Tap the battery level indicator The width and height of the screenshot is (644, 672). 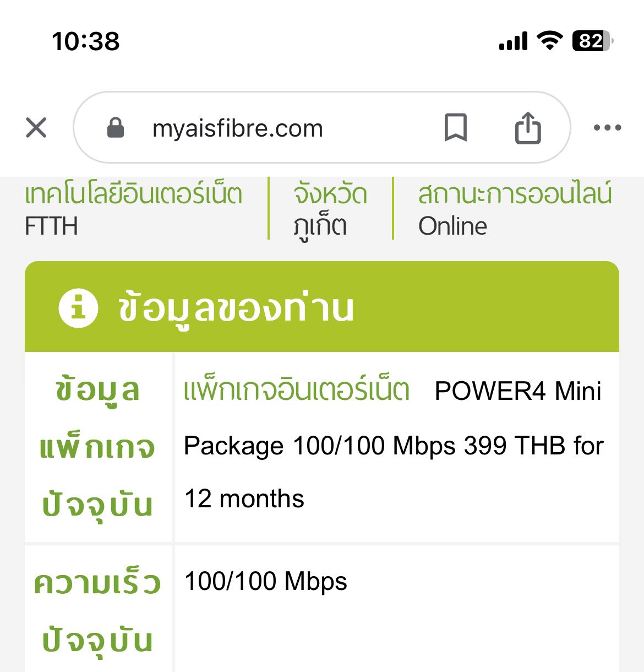(592, 41)
